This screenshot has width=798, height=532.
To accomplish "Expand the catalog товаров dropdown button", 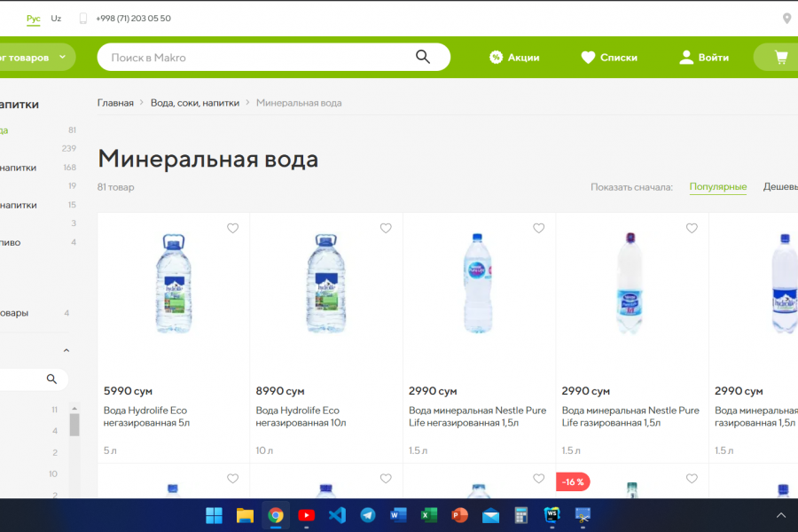I will [x=36, y=57].
